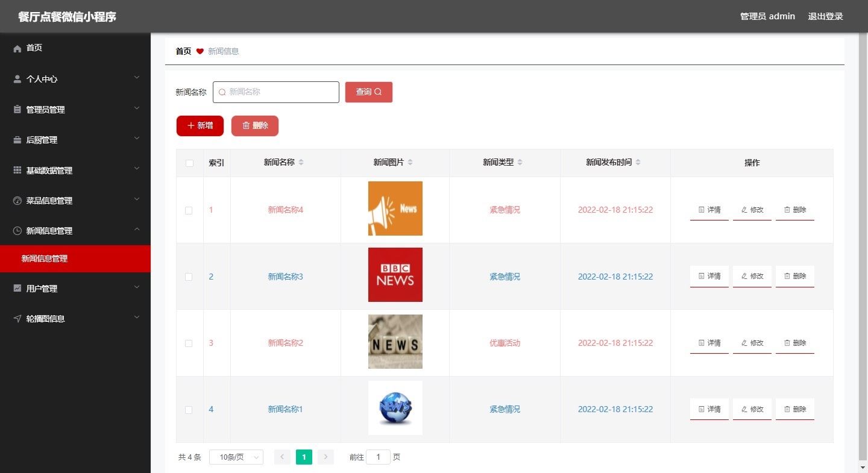Click the person icon beside 个人中心
Viewport: 868px width, 473px height.
coord(17,79)
